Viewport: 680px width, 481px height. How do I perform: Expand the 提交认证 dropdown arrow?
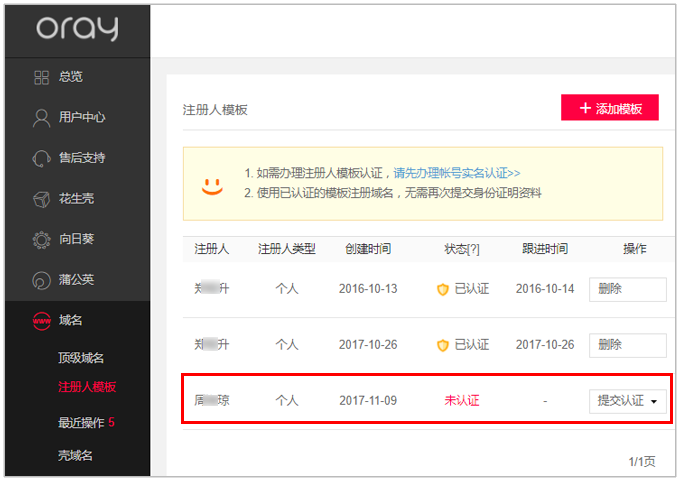[x=654, y=402]
